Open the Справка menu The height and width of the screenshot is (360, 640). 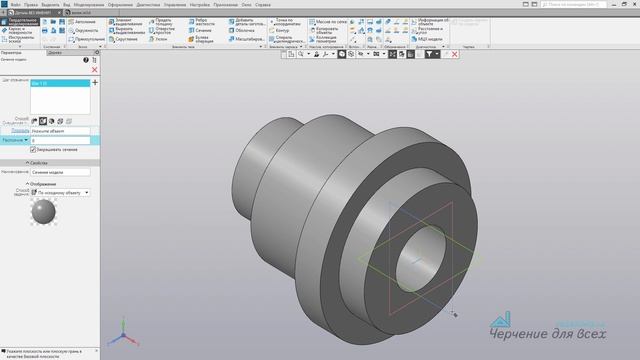(x=263, y=4)
